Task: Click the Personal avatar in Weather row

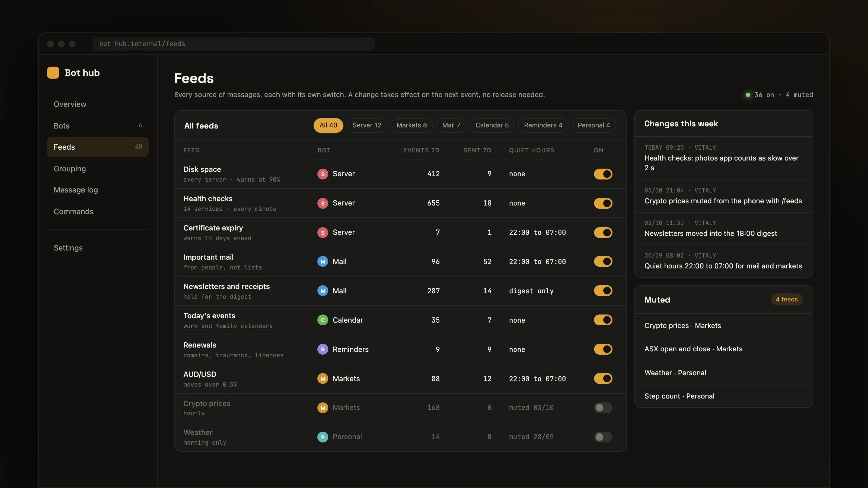Action: [x=323, y=437]
